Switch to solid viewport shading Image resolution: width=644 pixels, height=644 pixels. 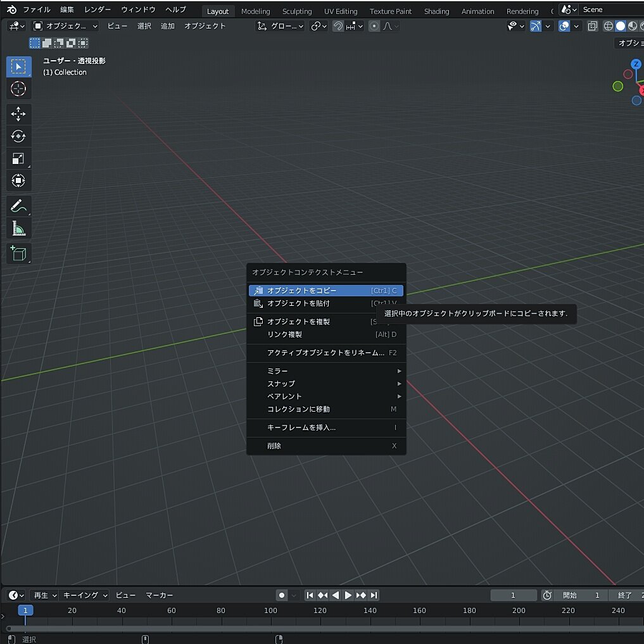click(x=621, y=27)
